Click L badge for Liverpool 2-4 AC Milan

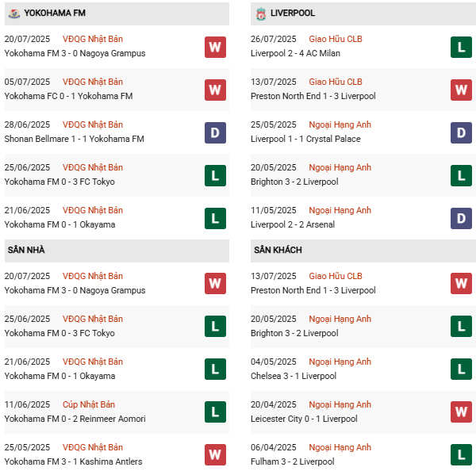(x=462, y=47)
